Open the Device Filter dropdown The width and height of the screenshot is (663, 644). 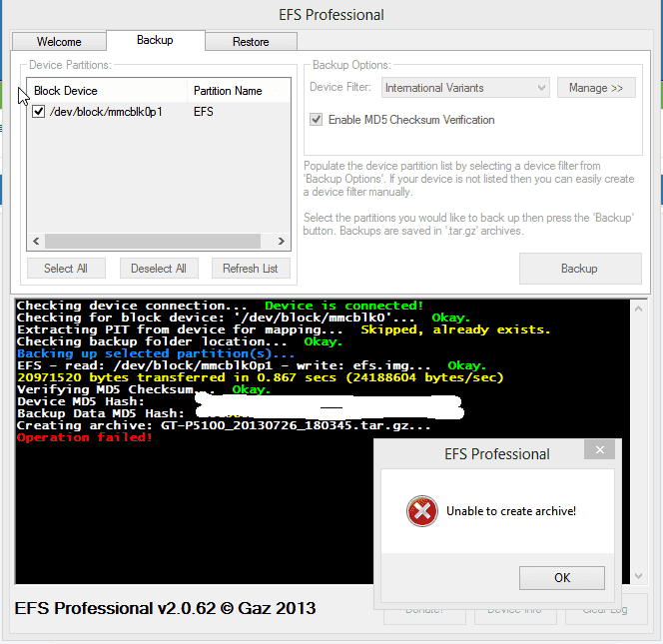pos(465,88)
